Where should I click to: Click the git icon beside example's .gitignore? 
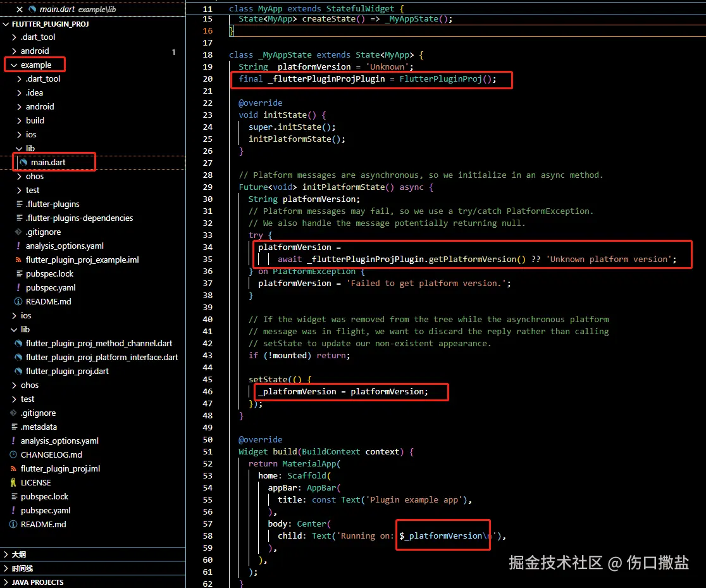pyautogui.click(x=18, y=232)
